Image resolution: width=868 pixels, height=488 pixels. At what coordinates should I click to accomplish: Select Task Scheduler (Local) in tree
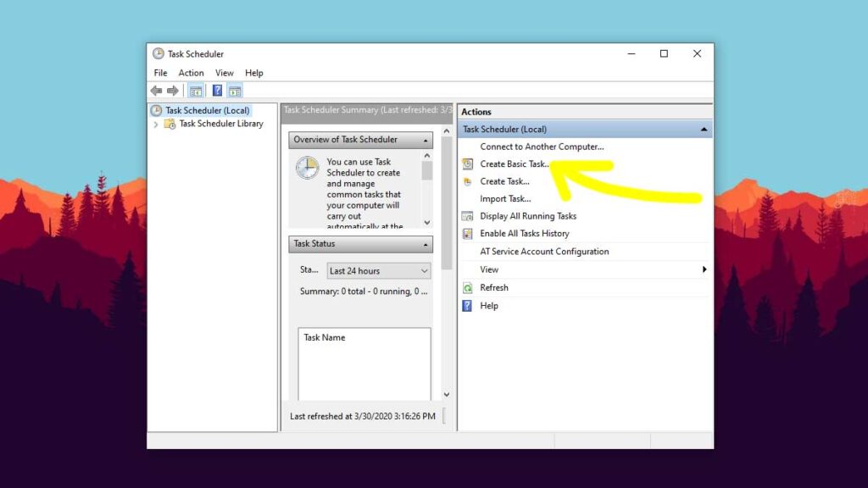point(208,111)
